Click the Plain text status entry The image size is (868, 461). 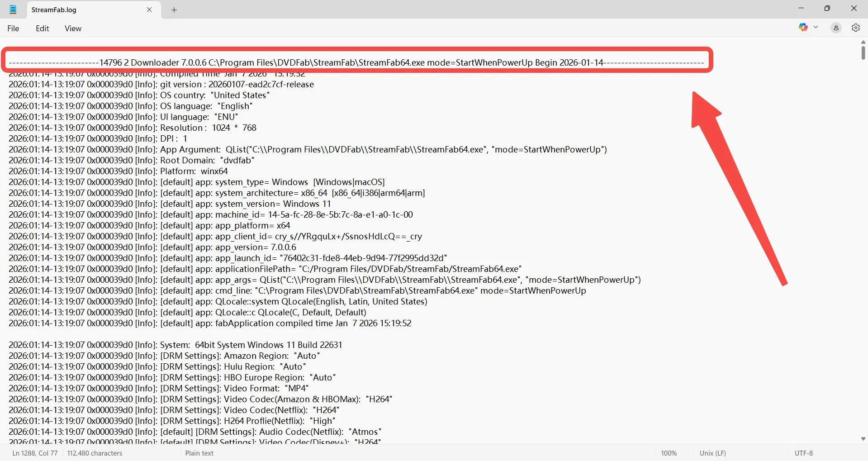click(x=199, y=453)
